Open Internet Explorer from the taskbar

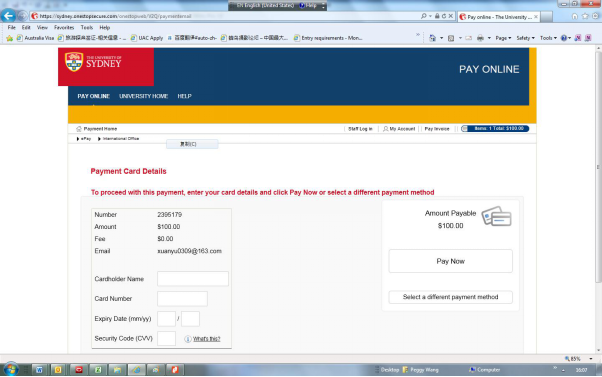point(137,370)
